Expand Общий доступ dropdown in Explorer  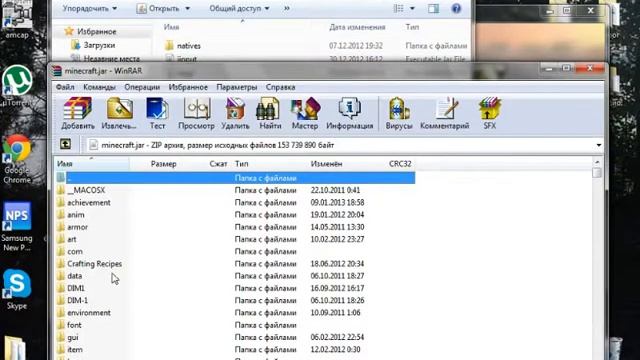click(x=267, y=9)
